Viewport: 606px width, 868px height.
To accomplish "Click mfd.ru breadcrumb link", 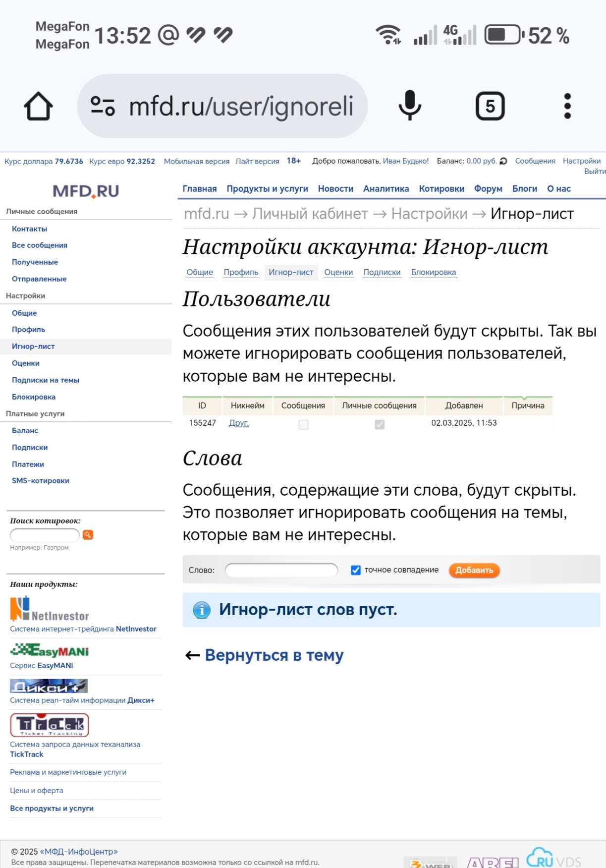I will pyautogui.click(x=207, y=214).
